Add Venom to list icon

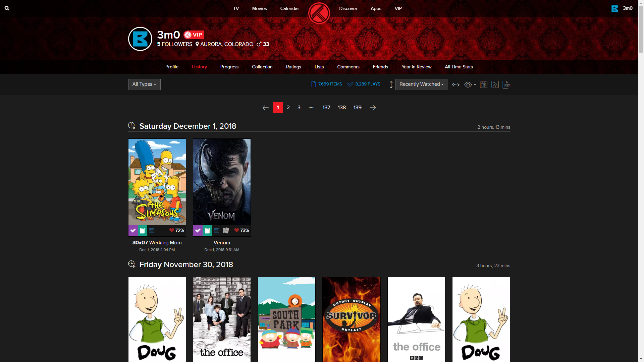216,231
